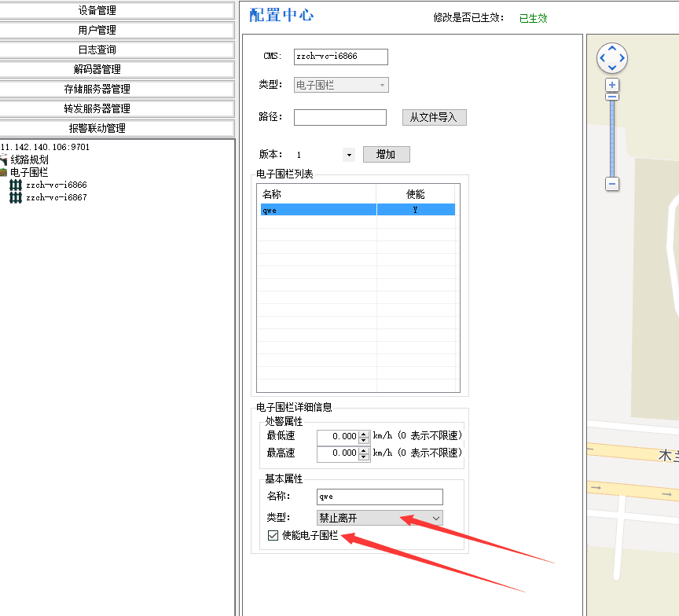The width and height of the screenshot is (679, 616).
Task: Pan the map left with the arrow
Action: 603,59
